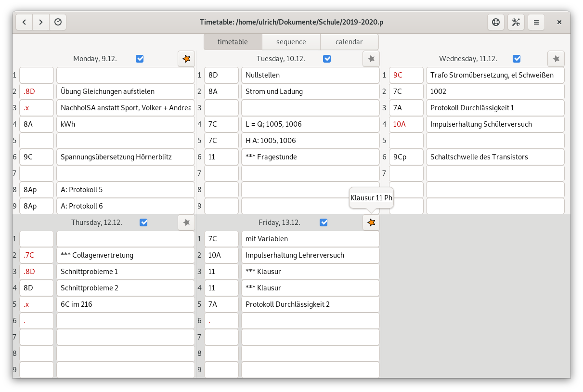
Task: Open the hamburger menu
Action: [536, 22]
